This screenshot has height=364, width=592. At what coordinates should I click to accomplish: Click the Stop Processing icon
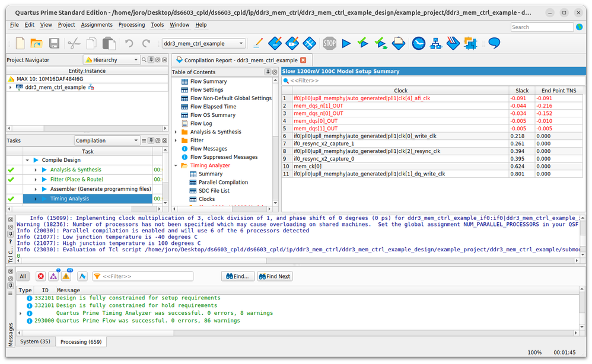pyautogui.click(x=329, y=43)
